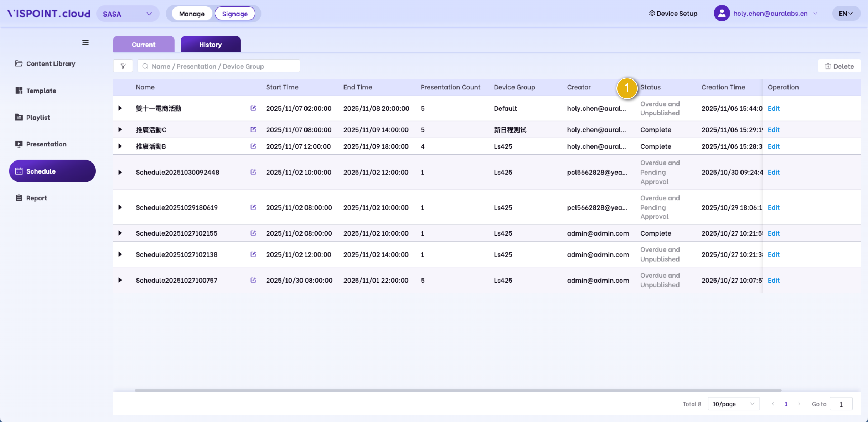Click the filter funnel icon
The width and height of the screenshot is (868, 422).
point(123,66)
